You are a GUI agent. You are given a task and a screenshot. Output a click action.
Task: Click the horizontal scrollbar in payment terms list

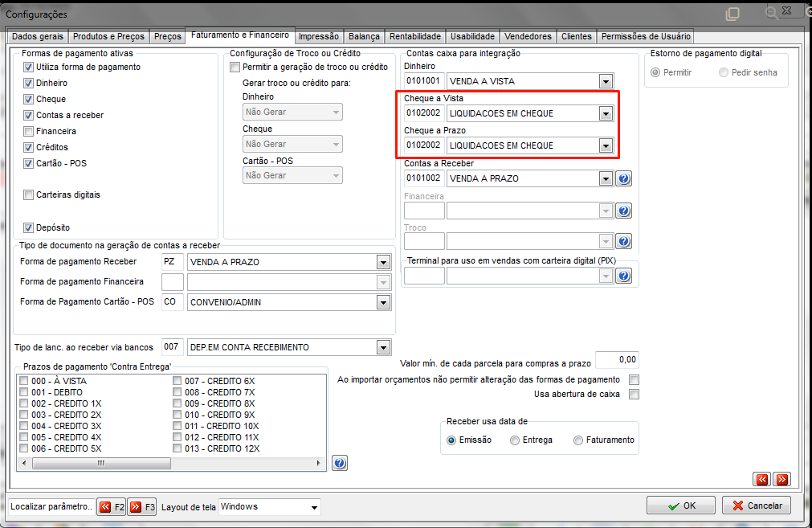coord(171,463)
